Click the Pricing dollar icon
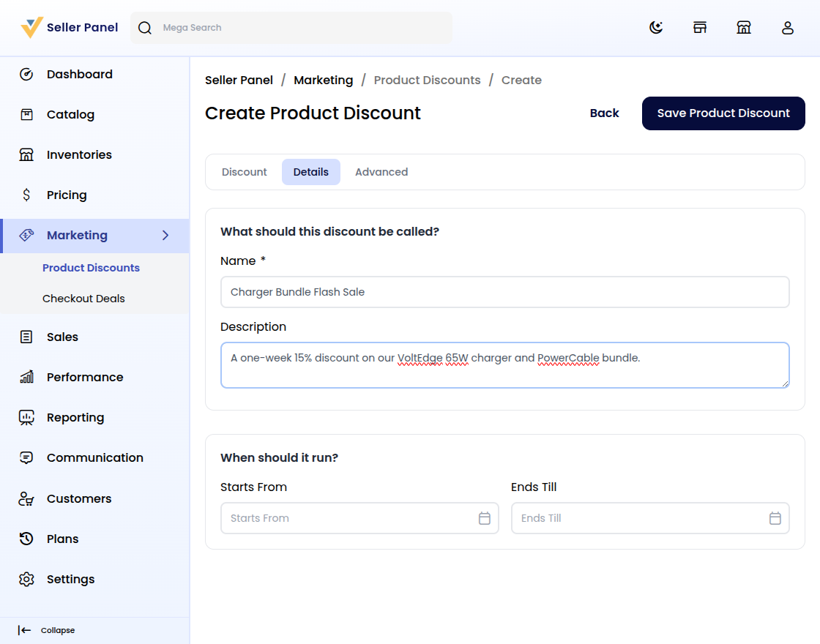This screenshot has height=644, width=820. (26, 195)
